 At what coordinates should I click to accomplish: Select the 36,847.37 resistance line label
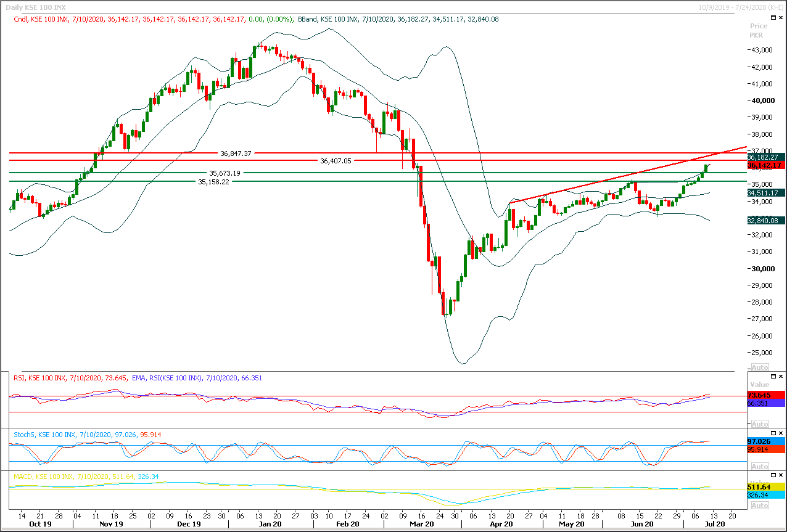[236, 153]
